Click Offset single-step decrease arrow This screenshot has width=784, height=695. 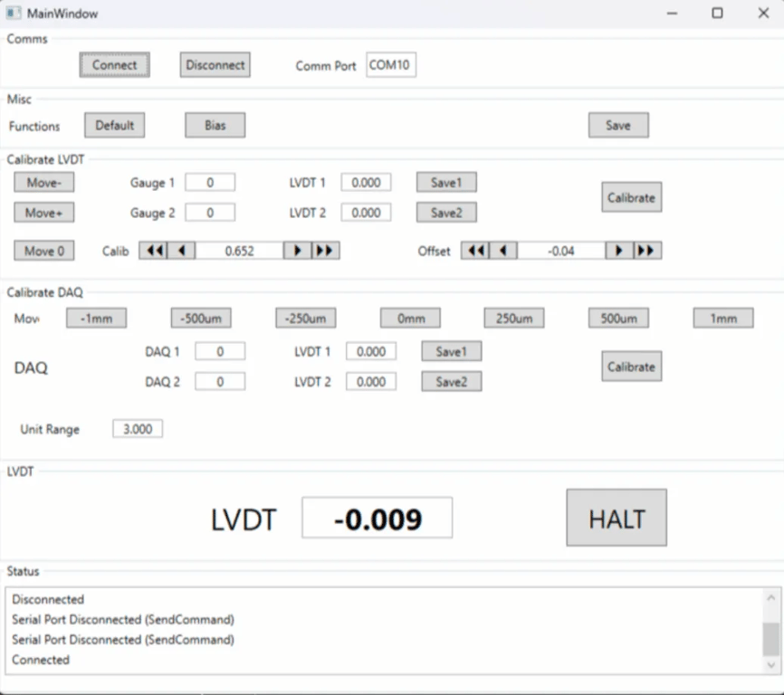click(503, 251)
